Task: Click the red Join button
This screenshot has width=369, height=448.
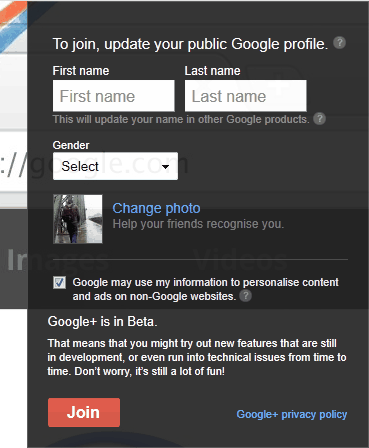Action: (84, 412)
